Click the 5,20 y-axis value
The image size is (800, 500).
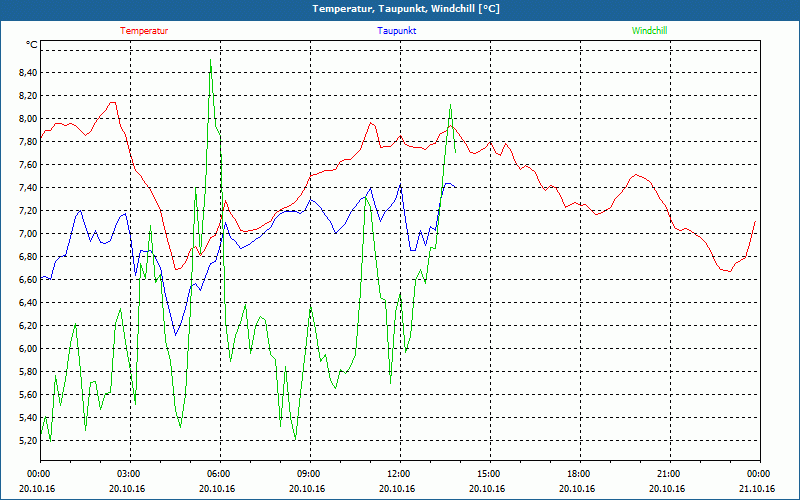[x=28, y=441]
